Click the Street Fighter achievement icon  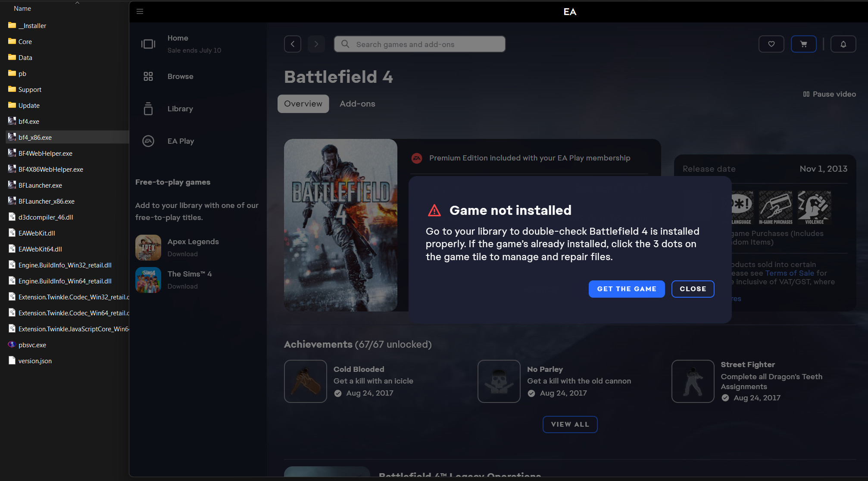pos(693,381)
